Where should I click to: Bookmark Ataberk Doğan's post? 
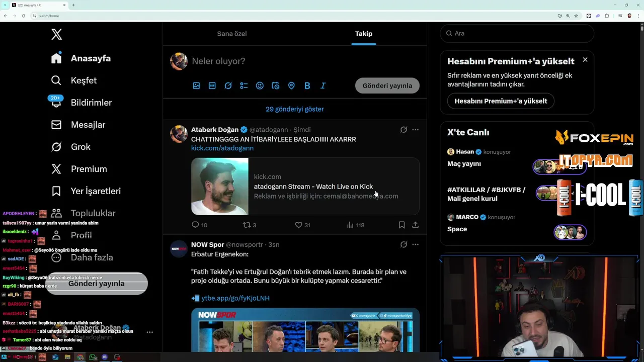[x=401, y=225]
